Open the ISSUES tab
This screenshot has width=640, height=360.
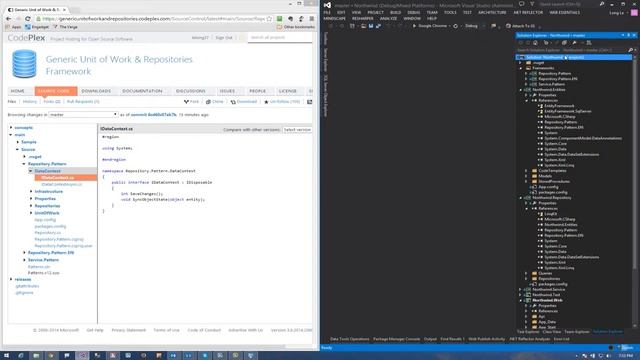pos(227,91)
